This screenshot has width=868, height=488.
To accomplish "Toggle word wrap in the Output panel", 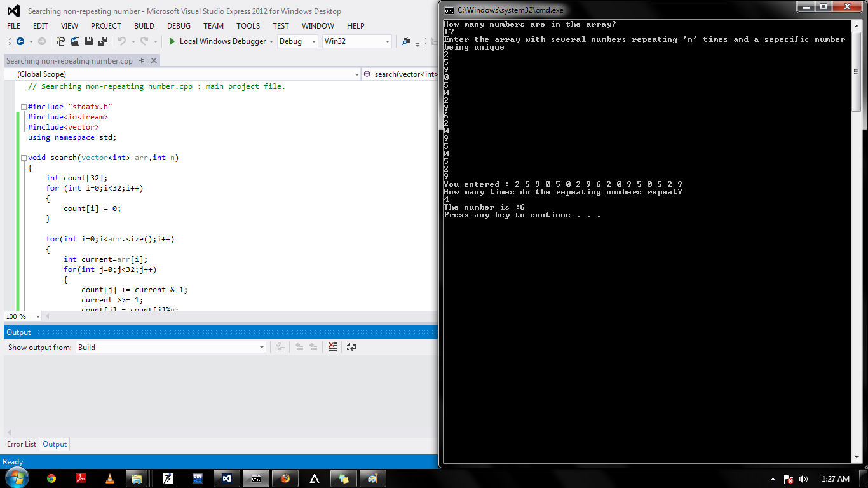I will (x=350, y=347).
